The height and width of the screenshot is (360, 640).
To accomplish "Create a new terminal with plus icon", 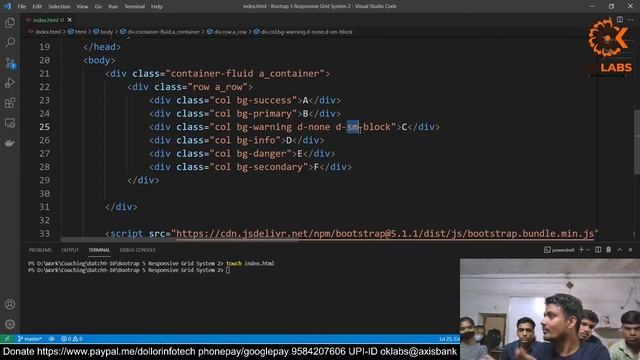I will pos(581,250).
